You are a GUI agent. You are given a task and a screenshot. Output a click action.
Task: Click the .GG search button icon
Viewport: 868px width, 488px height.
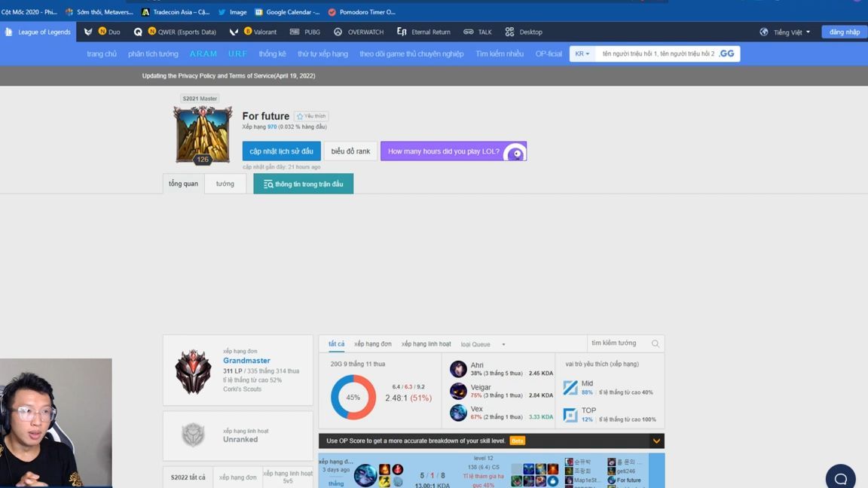[x=726, y=53]
